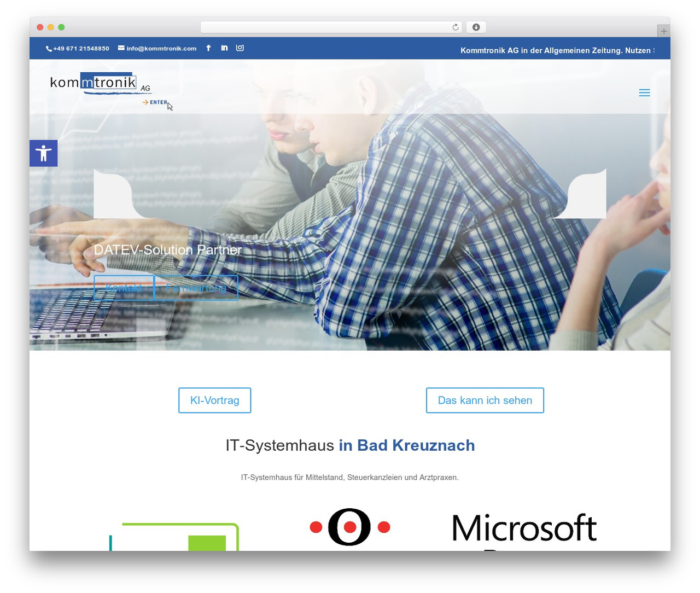
Task: Open the hamburger navigation menu
Action: click(x=645, y=93)
